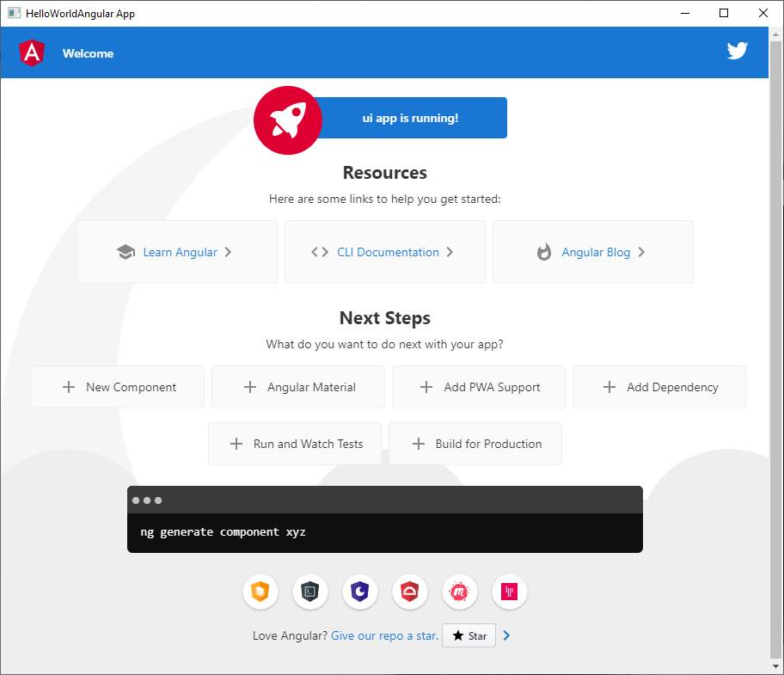Click the flame icon on Angular Blog
This screenshot has width=784, height=675.
coord(544,252)
